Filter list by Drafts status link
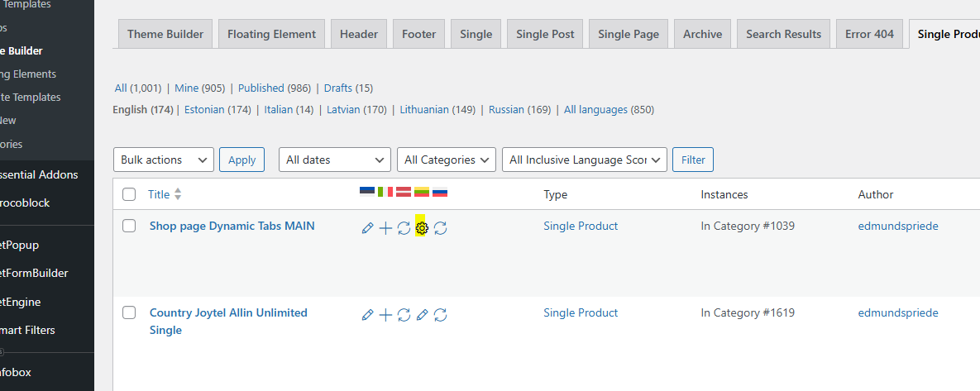The image size is (980, 391). (x=337, y=88)
